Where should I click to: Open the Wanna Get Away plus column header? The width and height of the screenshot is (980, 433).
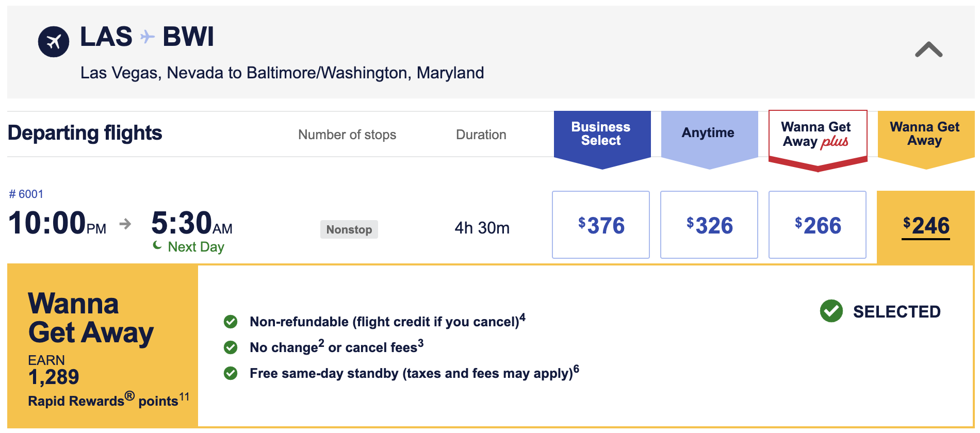coord(817,135)
